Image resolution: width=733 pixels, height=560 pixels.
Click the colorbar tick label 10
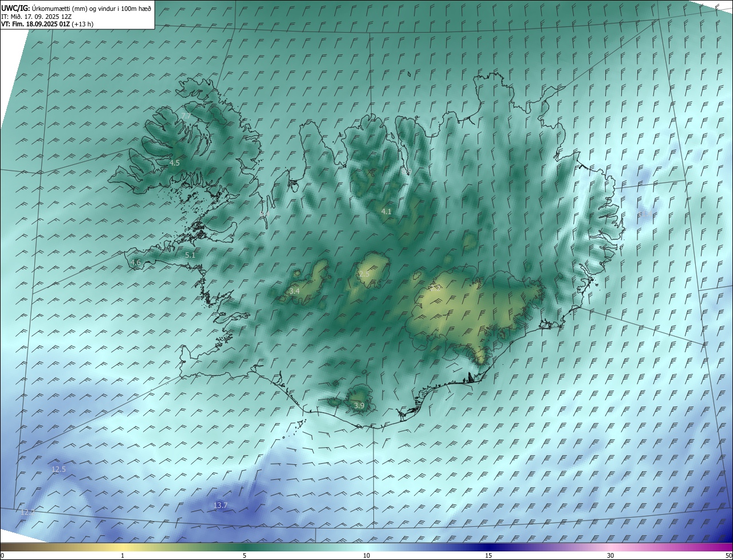pyautogui.click(x=366, y=556)
